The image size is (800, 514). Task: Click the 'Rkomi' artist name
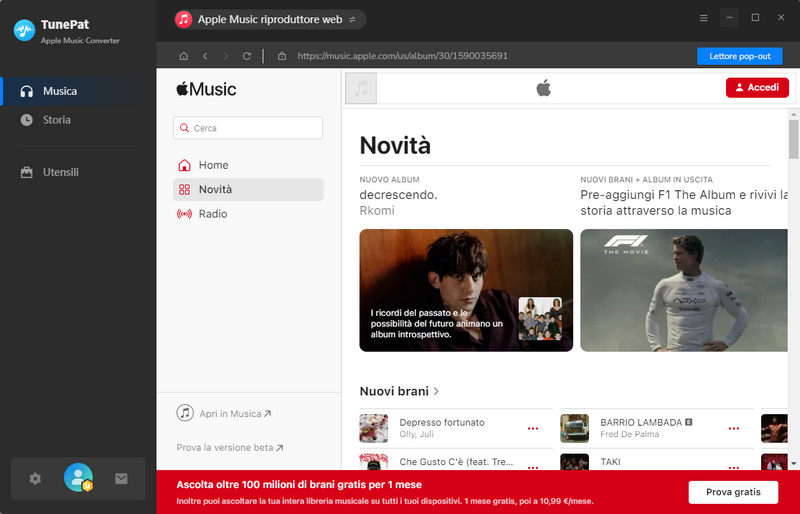pyautogui.click(x=377, y=211)
